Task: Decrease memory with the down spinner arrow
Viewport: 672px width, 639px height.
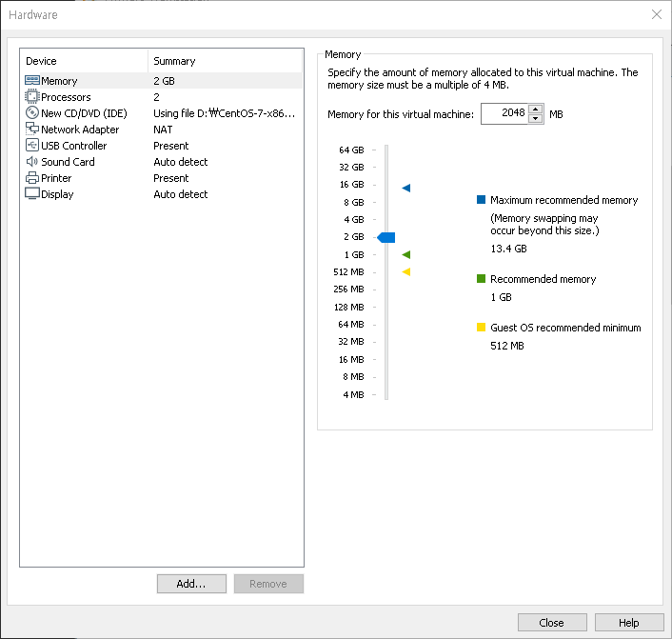Action: click(535, 119)
